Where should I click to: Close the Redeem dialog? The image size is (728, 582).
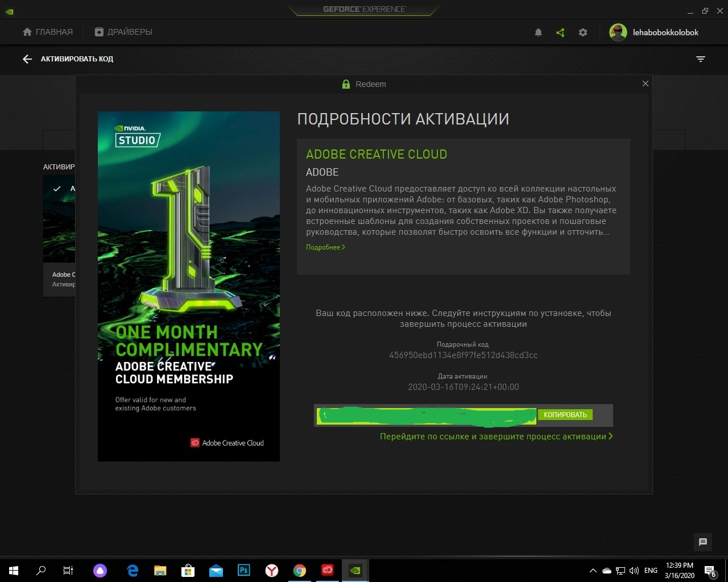point(645,84)
